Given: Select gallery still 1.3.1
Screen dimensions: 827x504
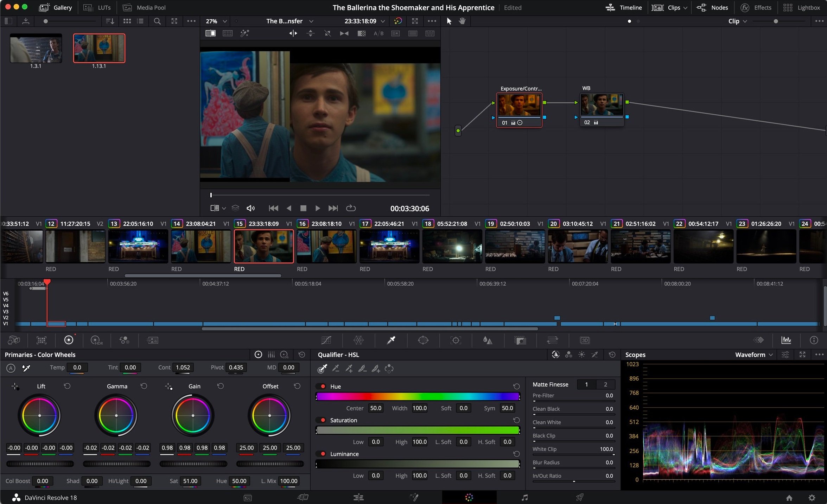Looking at the screenshot, I should (36, 48).
